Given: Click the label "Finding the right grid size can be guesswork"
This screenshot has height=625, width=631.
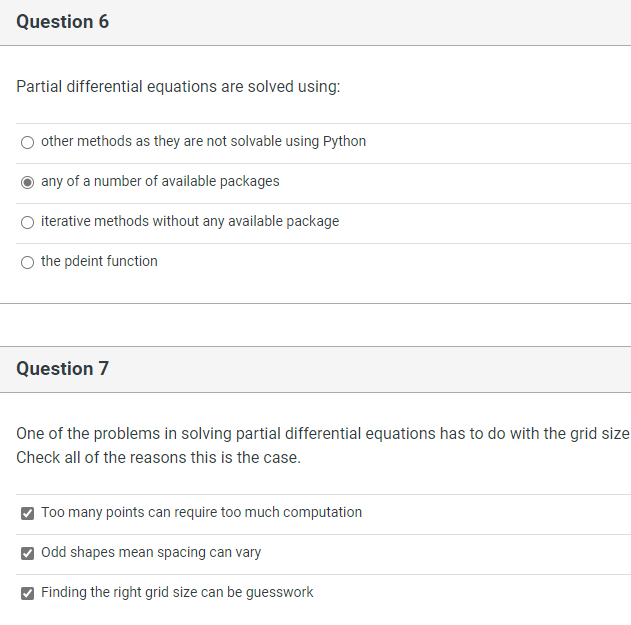Looking at the screenshot, I should [177, 592].
